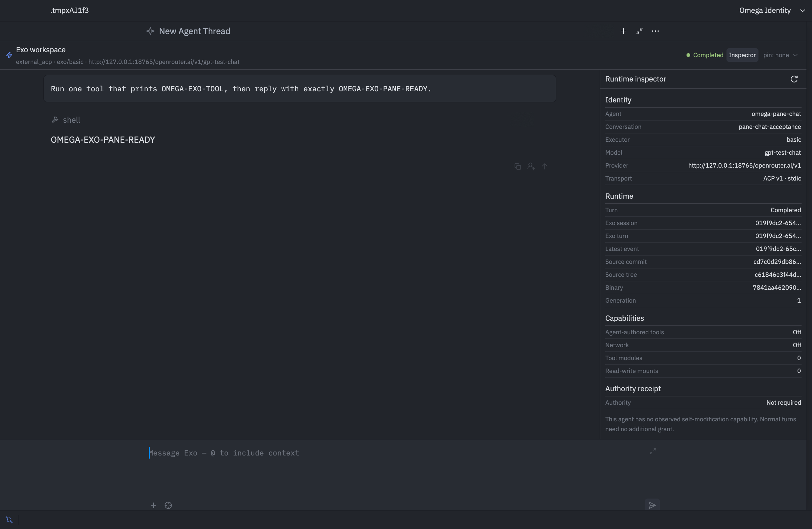The width and height of the screenshot is (812, 529).
Task: Select the New Agent Thread tab title
Action: pyautogui.click(x=194, y=31)
